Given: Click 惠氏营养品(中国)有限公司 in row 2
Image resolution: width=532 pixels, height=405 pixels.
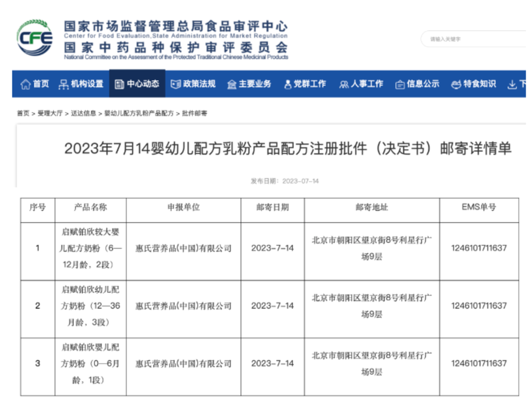Looking at the screenshot, I should 184,306.
